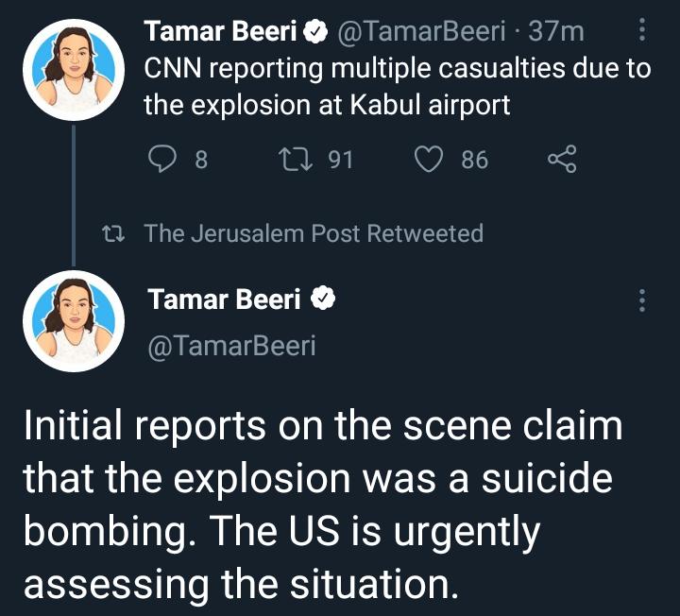
Task: Open the tweet about CNN reporting casualties
Action: [397, 86]
